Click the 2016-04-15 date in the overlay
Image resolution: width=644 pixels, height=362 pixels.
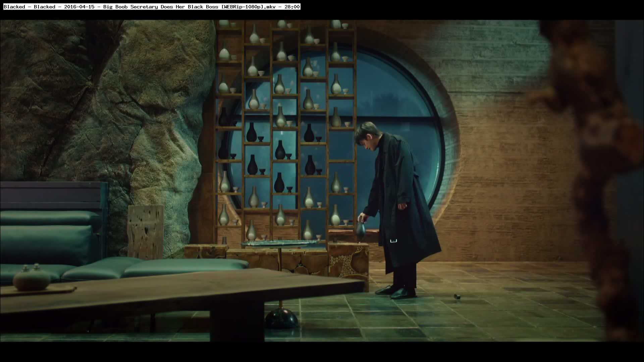tap(79, 7)
